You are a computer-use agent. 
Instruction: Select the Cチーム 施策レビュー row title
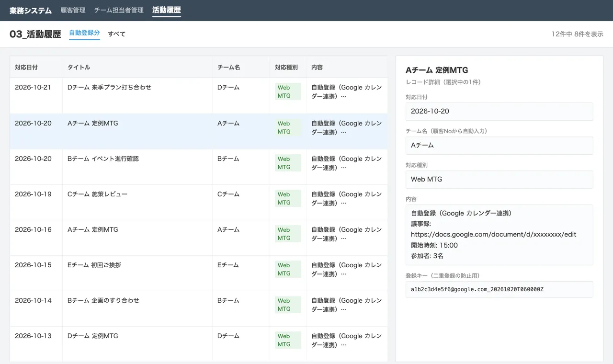(97, 194)
